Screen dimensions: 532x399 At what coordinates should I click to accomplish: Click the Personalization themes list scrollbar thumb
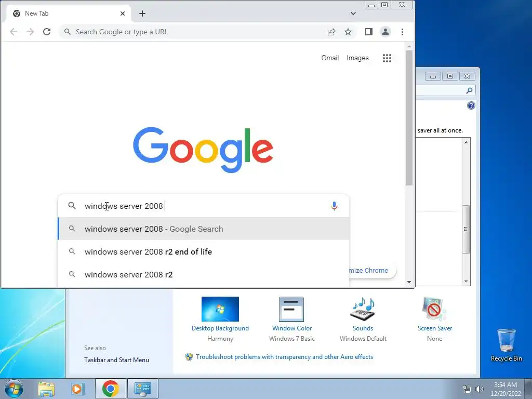click(x=466, y=229)
